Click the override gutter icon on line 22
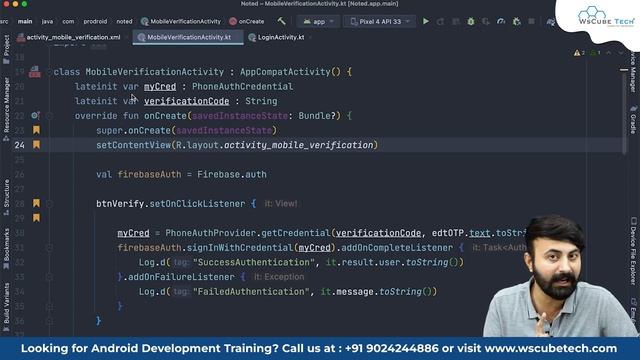640x360 pixels. (35, 116)
